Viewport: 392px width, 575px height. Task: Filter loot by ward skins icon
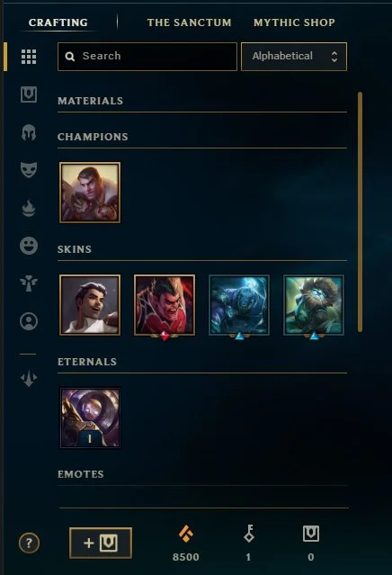tap(29, 283)
